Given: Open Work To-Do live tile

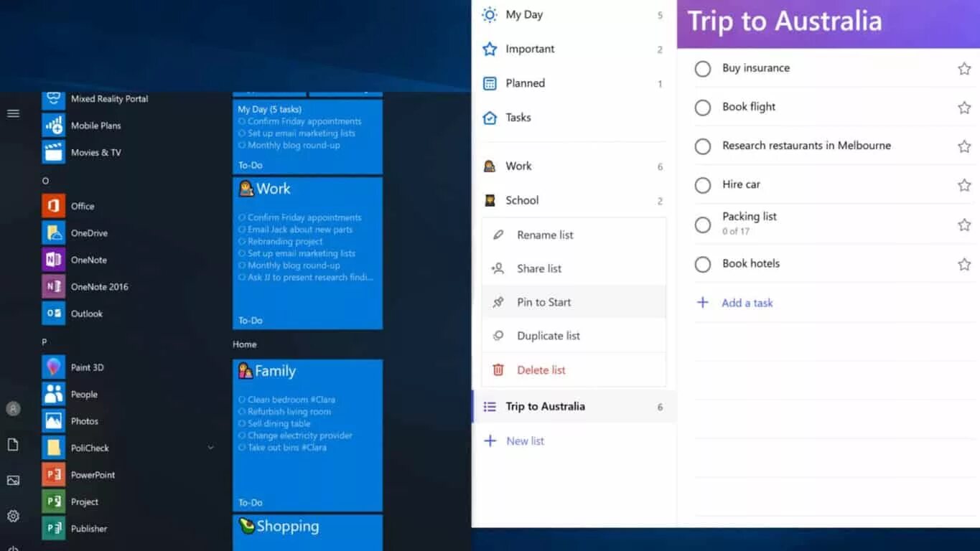Looking at the screenshot, I should pos(307,253).
